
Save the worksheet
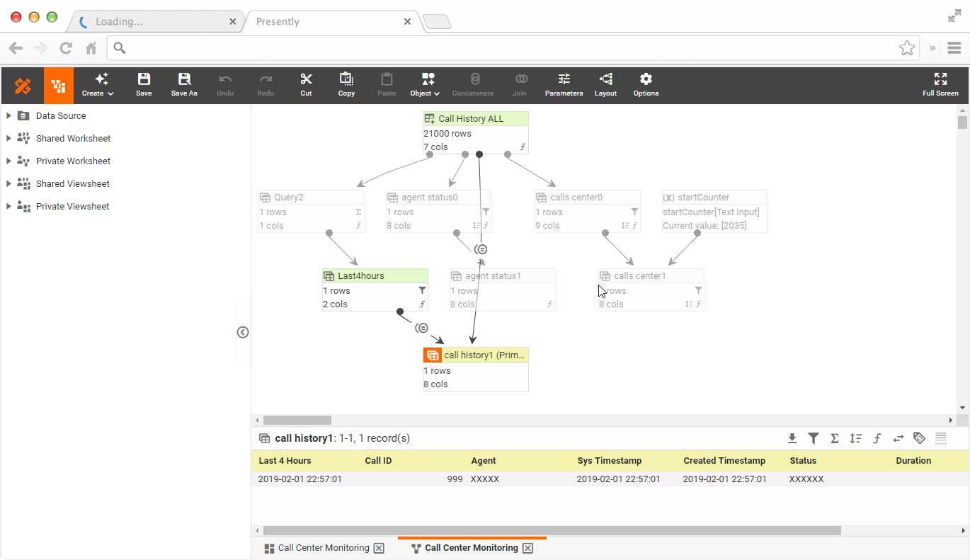[144, 84]
